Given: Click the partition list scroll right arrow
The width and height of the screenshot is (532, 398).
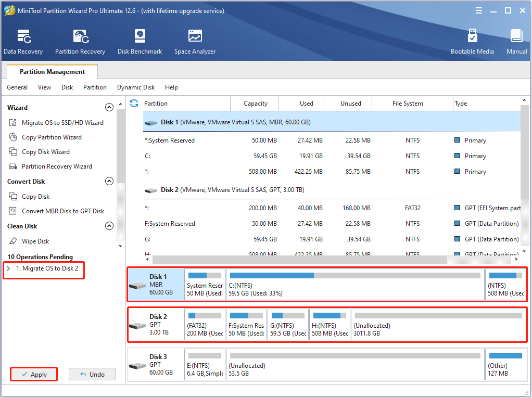Looking at the screenshot, I should [516, 259].
